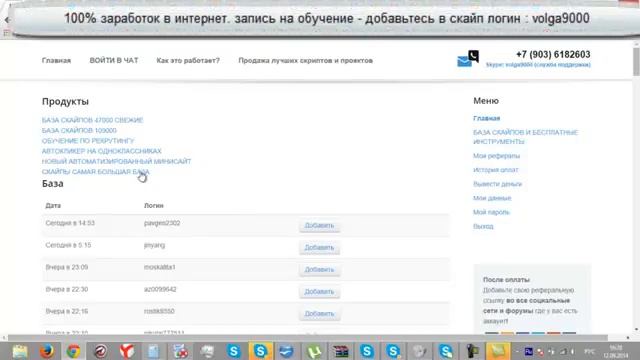Open the file explorer folder in taskbar

click(x=20, y=351)
